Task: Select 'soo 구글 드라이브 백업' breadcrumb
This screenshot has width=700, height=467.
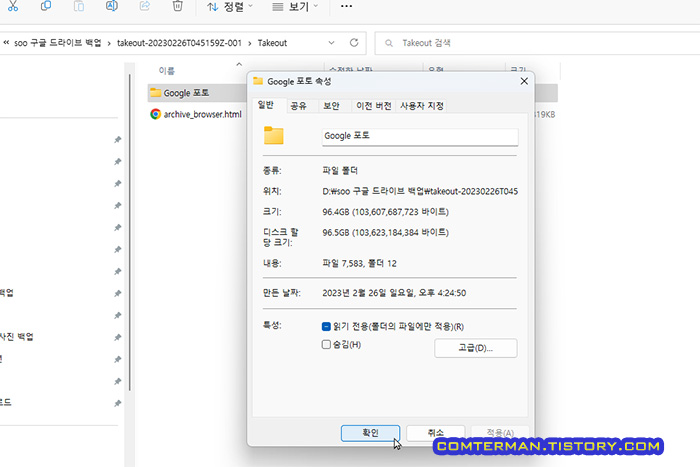Action: pos(58,43)
